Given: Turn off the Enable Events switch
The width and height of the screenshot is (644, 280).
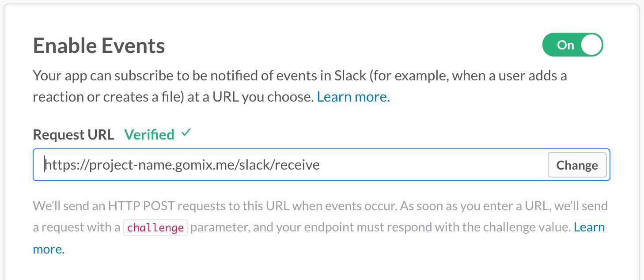Looking at the screenshot, I should point(572,45).
